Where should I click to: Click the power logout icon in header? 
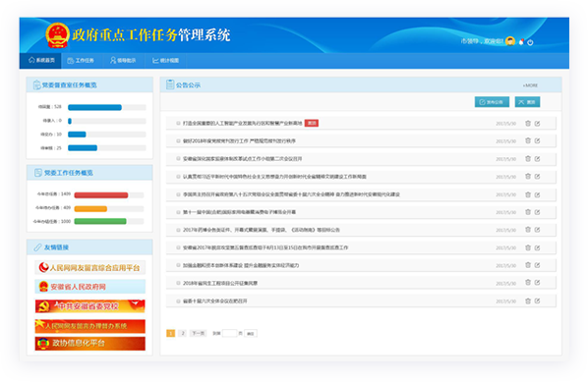(x=530, y=42)
